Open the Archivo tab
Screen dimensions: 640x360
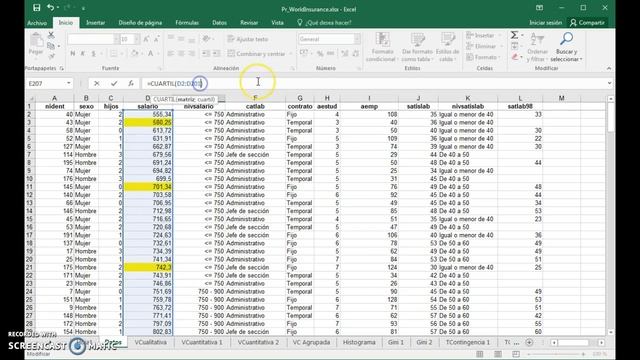pos(37,23)
